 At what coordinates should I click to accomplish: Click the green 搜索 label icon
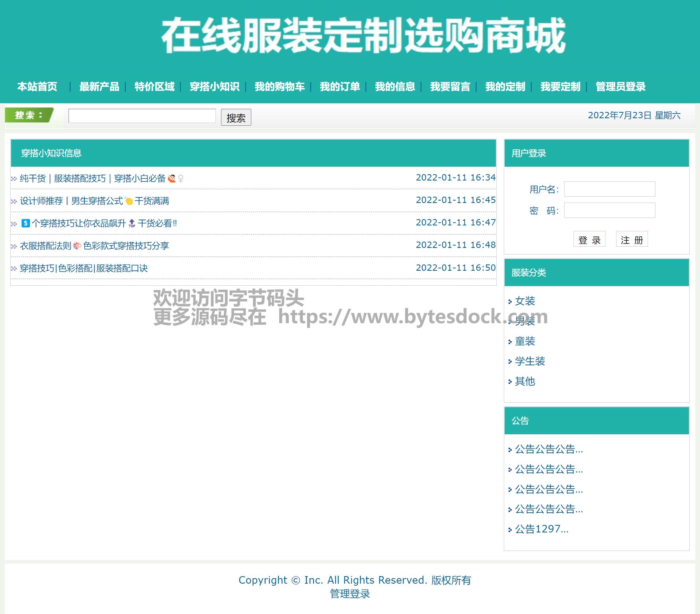29,115
